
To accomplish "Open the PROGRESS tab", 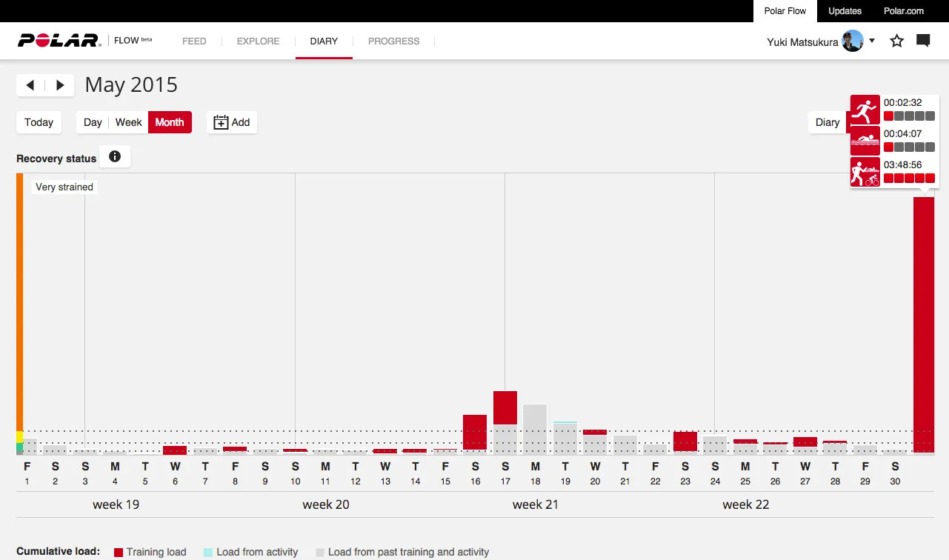I will (393, 41).
